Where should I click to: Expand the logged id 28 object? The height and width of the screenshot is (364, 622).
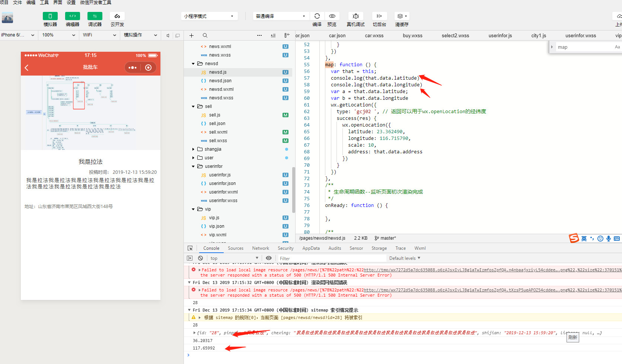(x=195, y=333)
